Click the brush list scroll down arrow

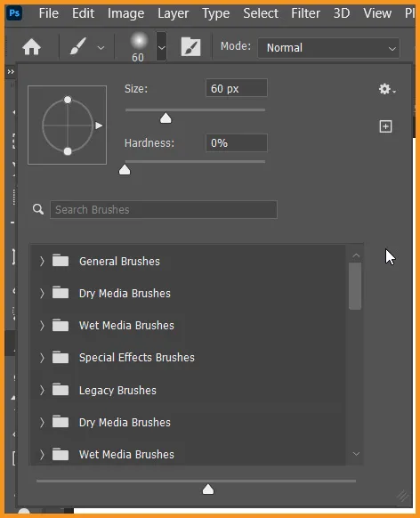(356, 454)
